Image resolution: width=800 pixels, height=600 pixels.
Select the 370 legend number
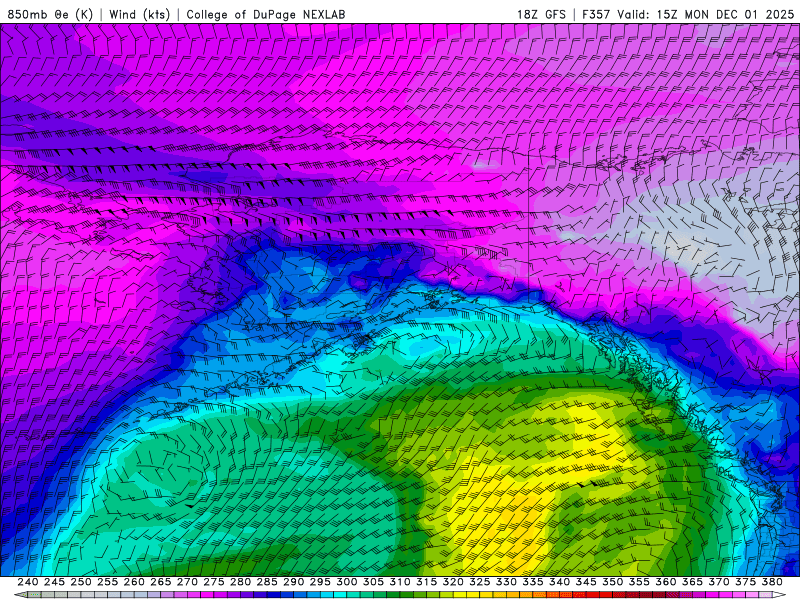[718, 582]
